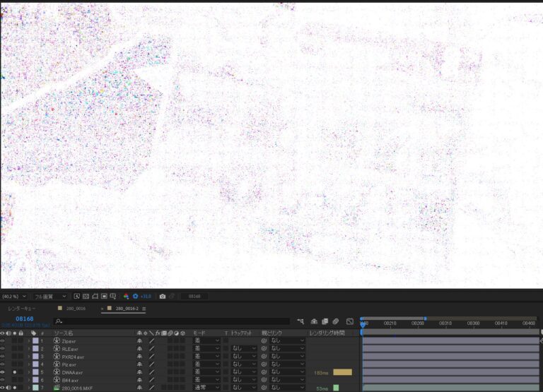This screenshot has height=392, width=543.
Task: Open the resolution quality dropdown
Action: pyautogui.click(x=50, y=296)
